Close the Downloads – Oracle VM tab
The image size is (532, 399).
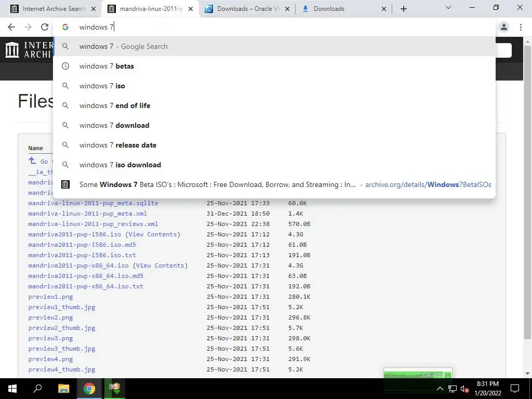(x=287, y=9)
